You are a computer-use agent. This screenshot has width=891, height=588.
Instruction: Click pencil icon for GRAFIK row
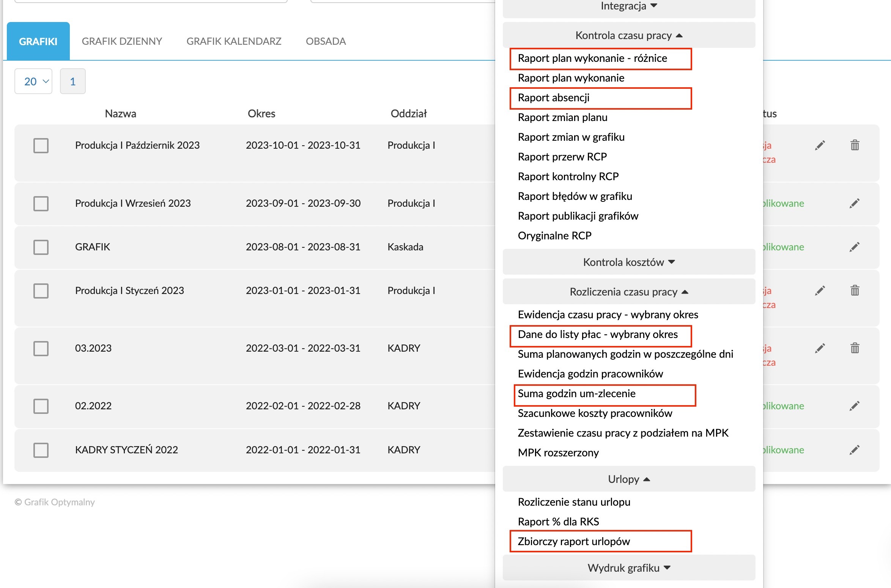click(x=854, y=247)
